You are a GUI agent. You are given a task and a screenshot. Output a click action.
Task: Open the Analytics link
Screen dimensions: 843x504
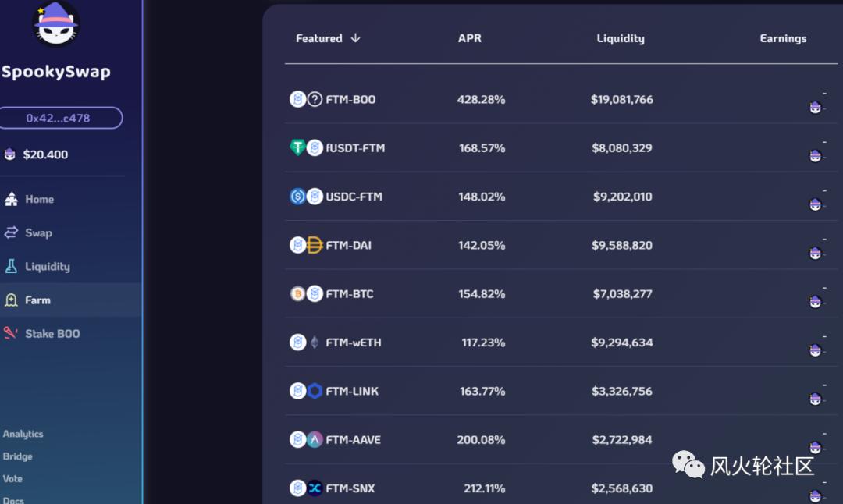click(x=23, y=434)
